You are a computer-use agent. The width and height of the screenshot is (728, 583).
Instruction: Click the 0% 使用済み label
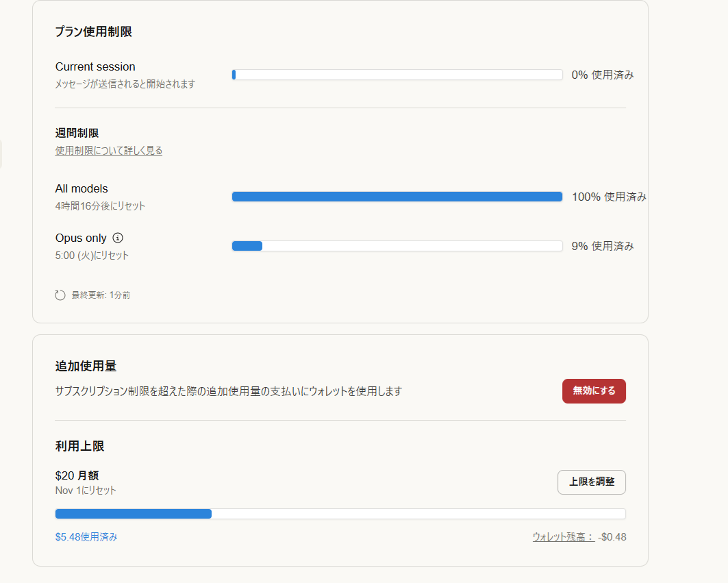603,75
